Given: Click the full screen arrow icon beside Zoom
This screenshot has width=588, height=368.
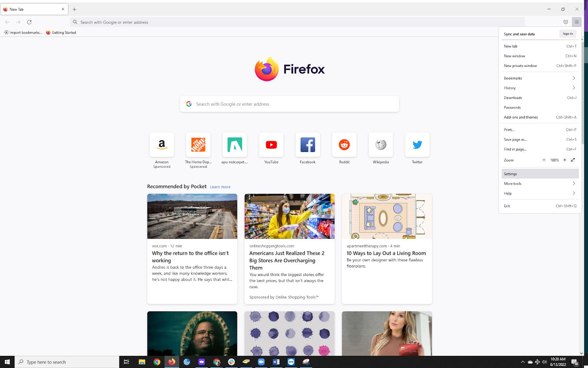Looking at the screenshot, I should 573,160.
